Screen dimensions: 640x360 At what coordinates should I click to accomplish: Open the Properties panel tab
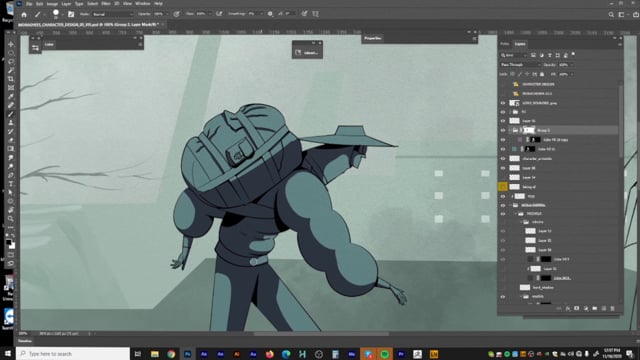[373, 38]
